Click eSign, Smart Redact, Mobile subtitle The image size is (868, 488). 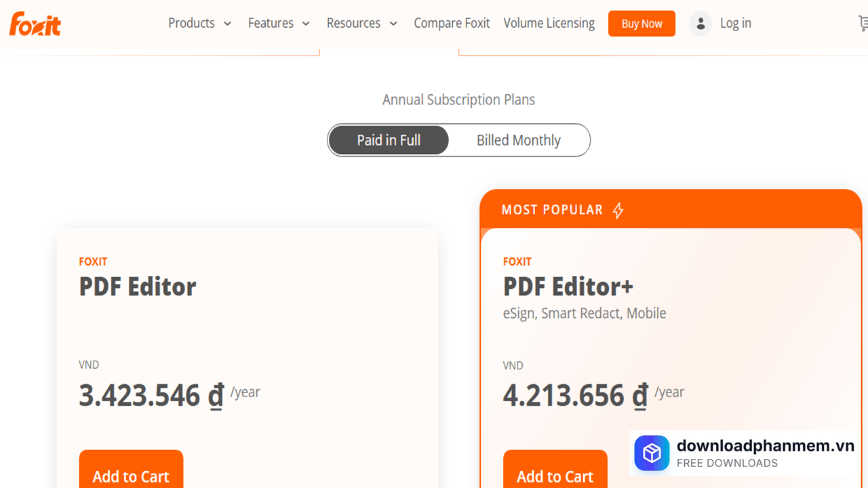point(585,313)
